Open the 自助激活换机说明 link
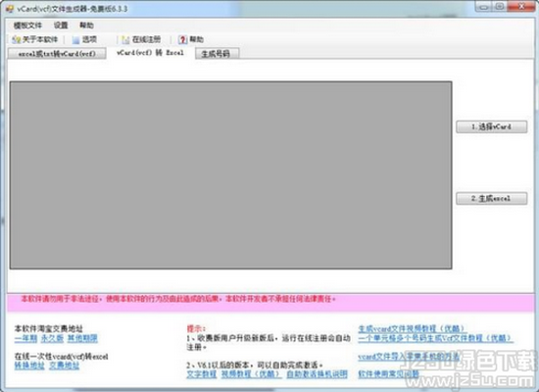539x392 pixels. point(317,374)
